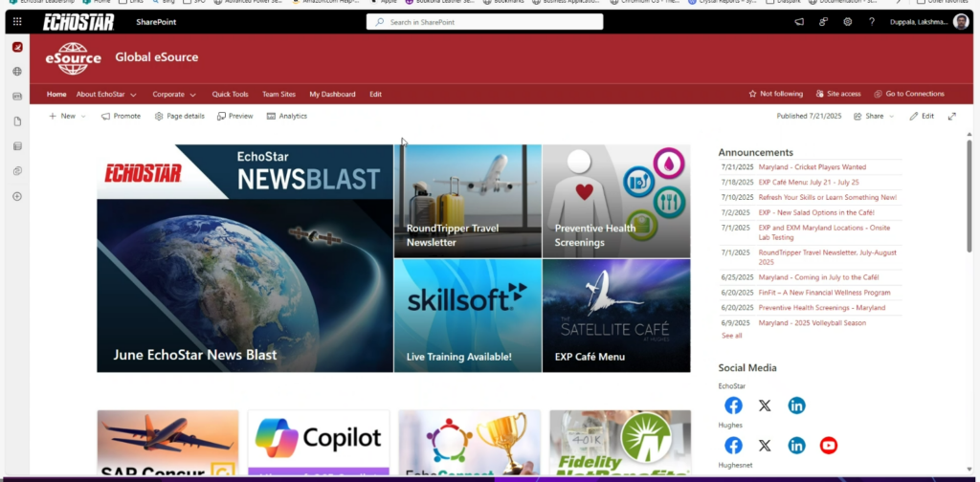Open EchoStar X social icon
The image size is (980, 482).
pyautogui.click(x=765, y=405)
